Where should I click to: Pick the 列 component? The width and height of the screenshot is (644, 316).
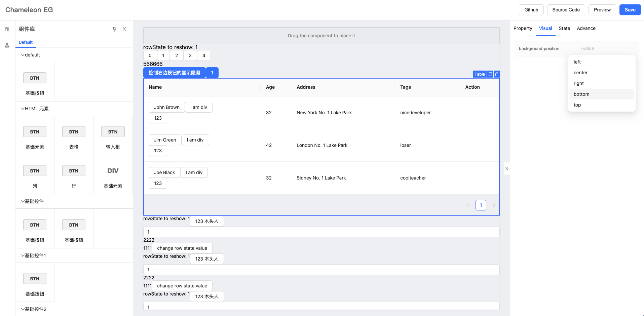[x=35, y=174]
